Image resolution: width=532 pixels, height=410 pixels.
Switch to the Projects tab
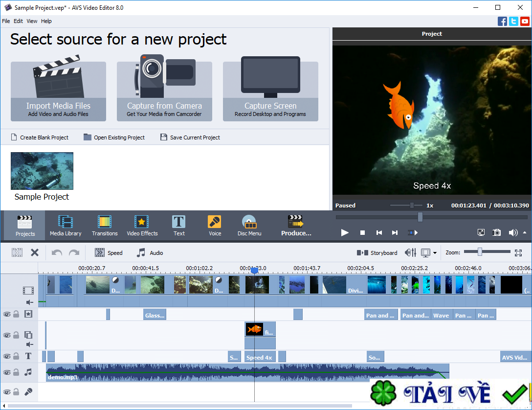click(x=24, y=225)
